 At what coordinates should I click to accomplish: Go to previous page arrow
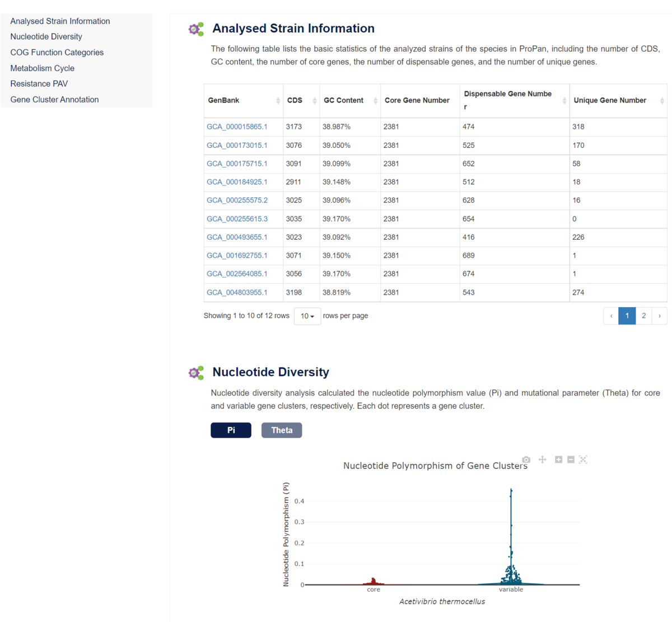pos(611,316)
